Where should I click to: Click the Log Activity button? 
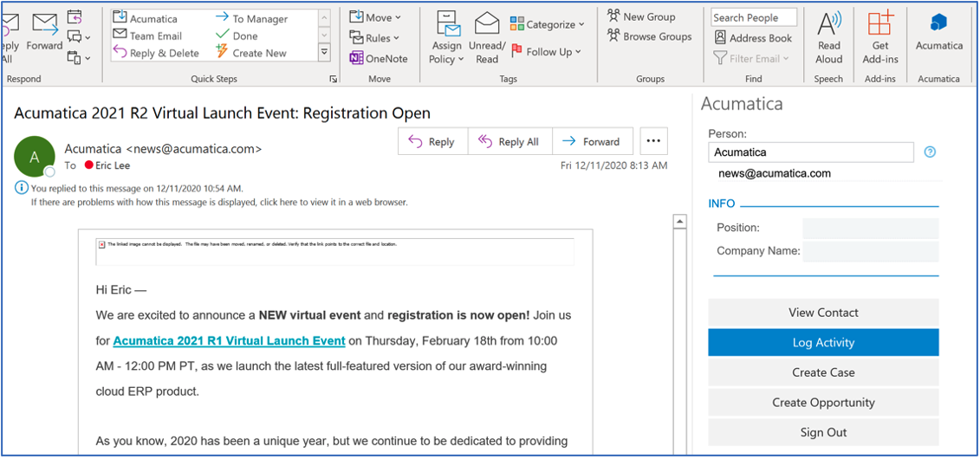(x=823, y=342)
